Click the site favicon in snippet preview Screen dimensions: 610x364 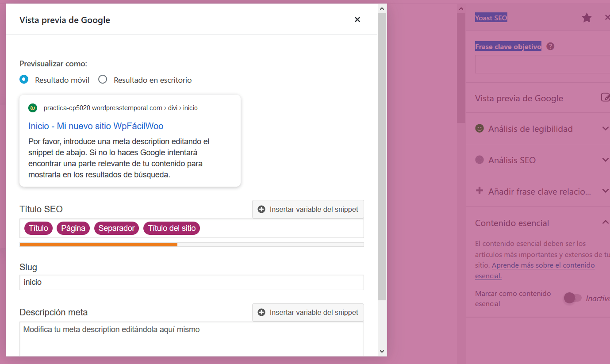tap(33, 108)
